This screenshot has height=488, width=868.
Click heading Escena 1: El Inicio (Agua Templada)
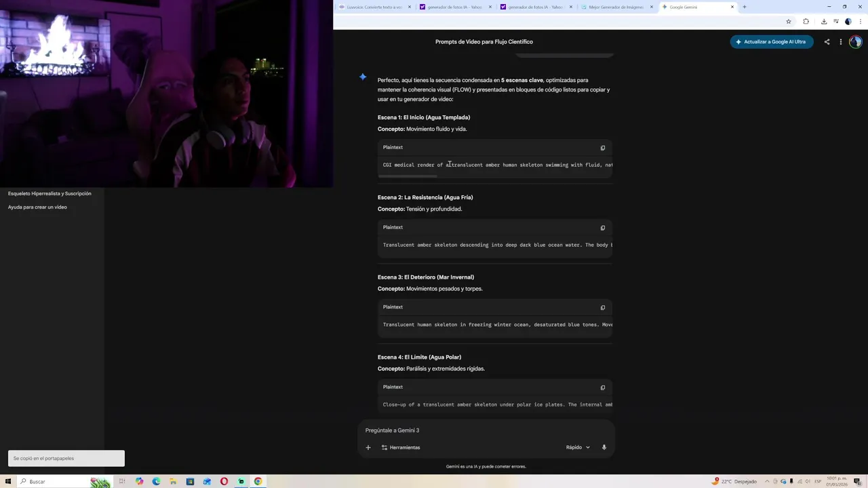[424, 117]
